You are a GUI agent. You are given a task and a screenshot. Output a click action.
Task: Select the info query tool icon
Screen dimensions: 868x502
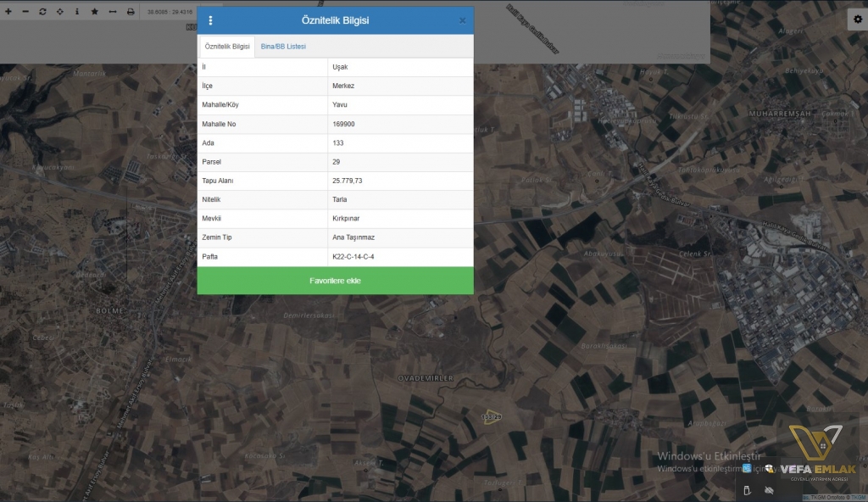76,12
